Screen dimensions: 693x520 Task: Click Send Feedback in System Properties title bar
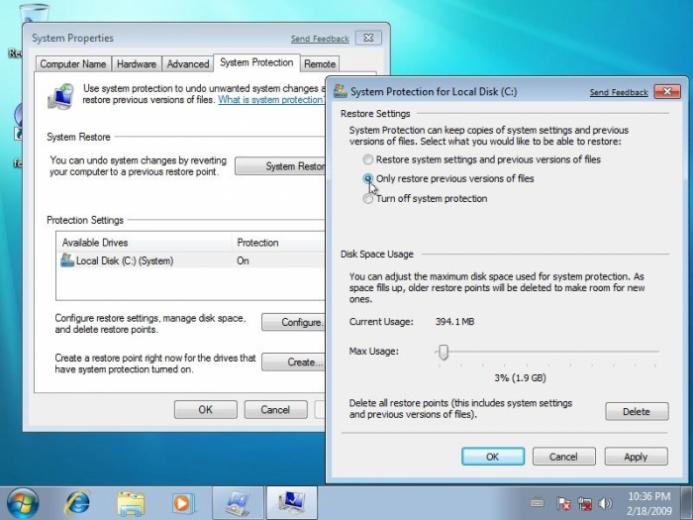(320, 39)
